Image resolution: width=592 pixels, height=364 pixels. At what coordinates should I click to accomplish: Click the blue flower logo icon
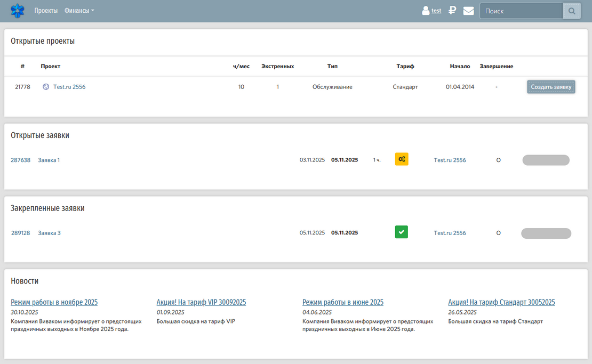tap(18, 11)
